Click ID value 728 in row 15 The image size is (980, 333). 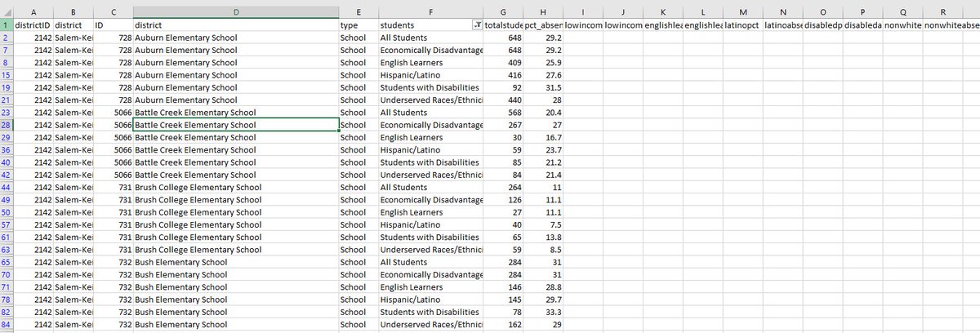coord(113,75)
